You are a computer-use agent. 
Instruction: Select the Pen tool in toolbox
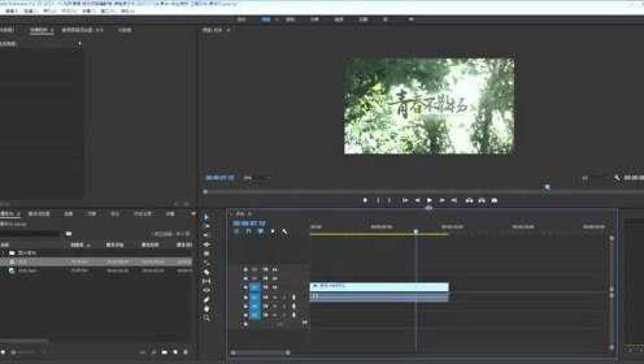[x=207, y=299]
